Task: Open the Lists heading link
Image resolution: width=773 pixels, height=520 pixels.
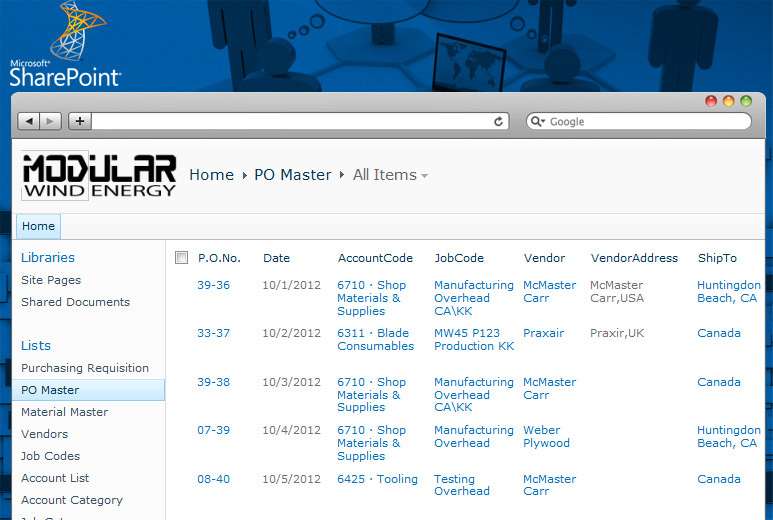Action: coord(35,346)
